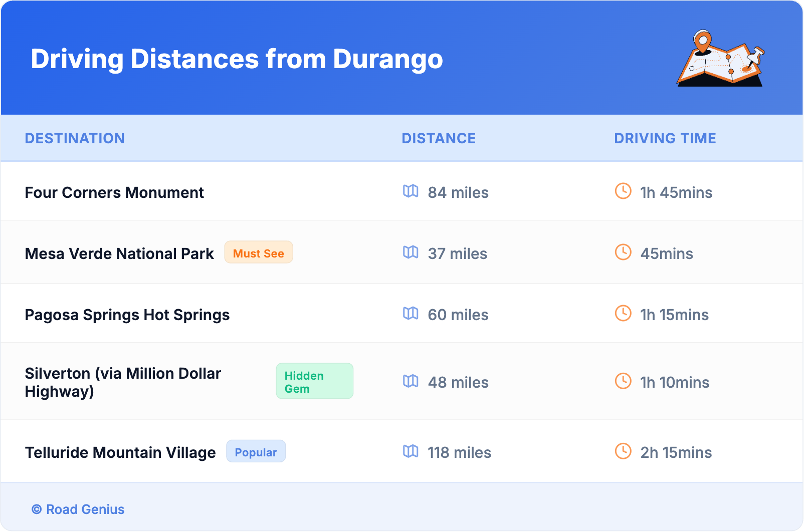Viewport: 804px width, 532px height.
Task: Select the Four Corners Monument row
Action: (114, 193)
